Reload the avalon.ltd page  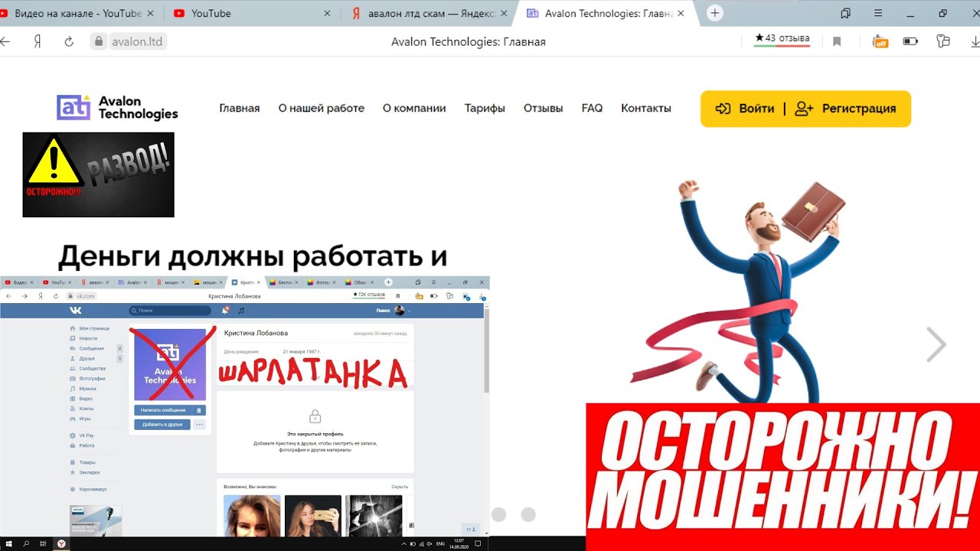coord(69,41)
